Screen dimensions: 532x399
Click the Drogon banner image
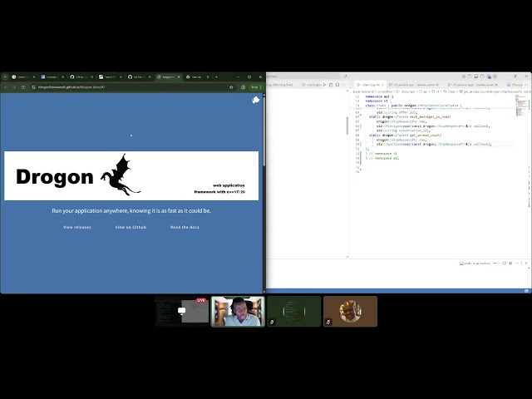pyautogui.click(x=131, y=175)
